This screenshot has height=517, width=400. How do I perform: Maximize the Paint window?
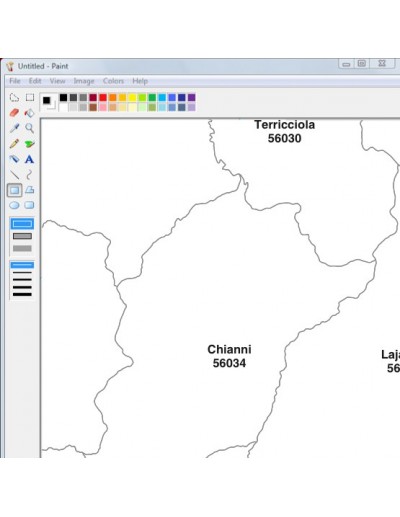362,63
